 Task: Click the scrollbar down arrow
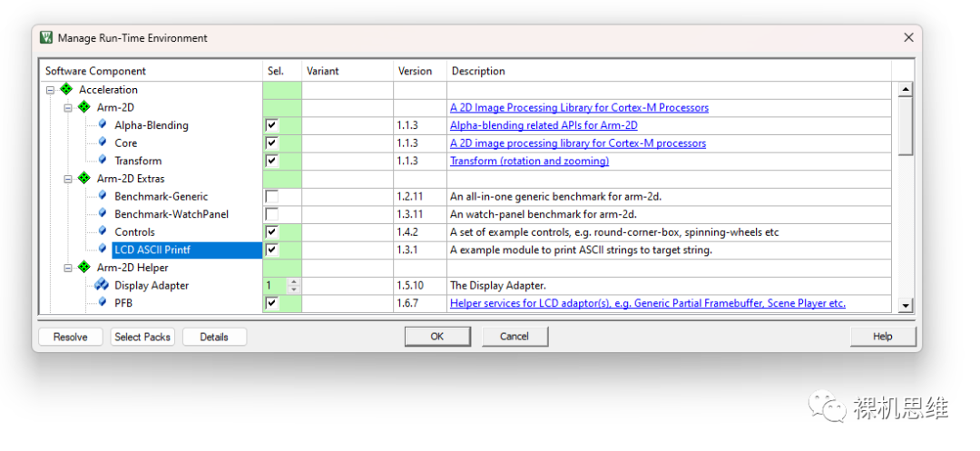(905, 305)
